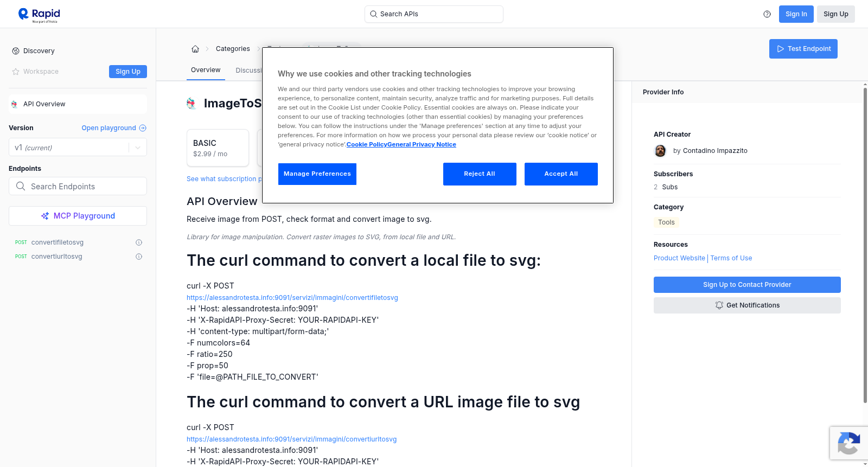The width and height of the screenshot is (868, 467).
Task: Click the Sign In button in header
Action: click(796, 14)
